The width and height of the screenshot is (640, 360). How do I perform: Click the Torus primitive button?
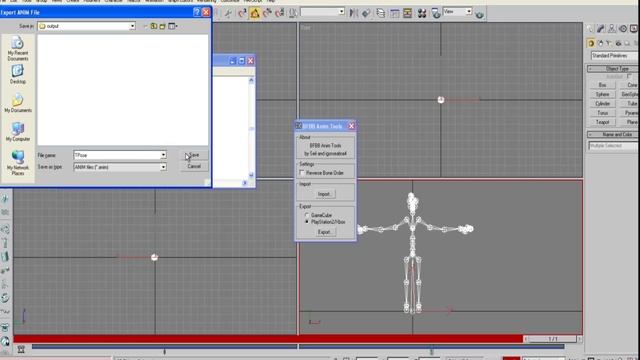pyautogui.click(x=602, y=113)
